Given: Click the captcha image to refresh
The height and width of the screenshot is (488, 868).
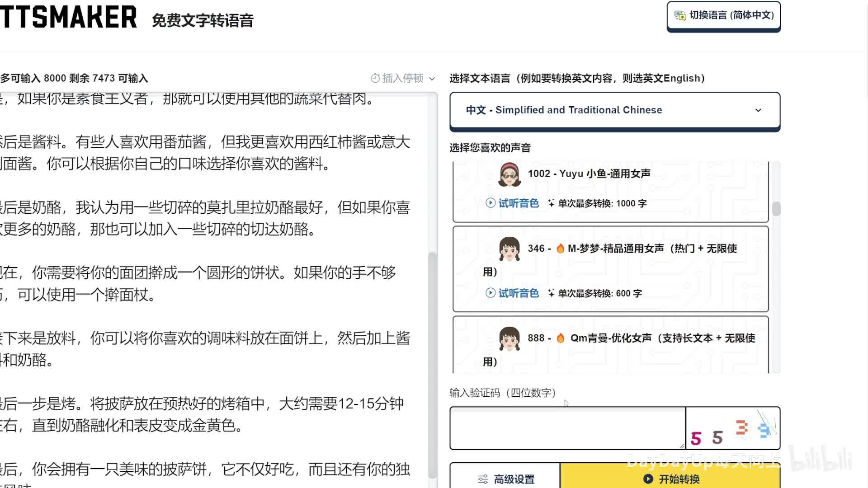Looking at the screenshot, I should [733, 428].
